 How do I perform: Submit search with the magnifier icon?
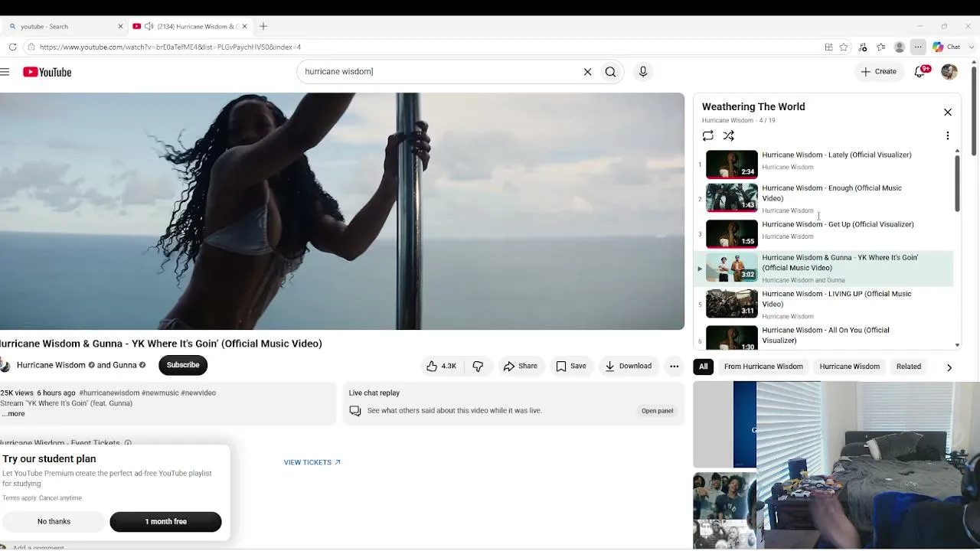coord(610,72)
